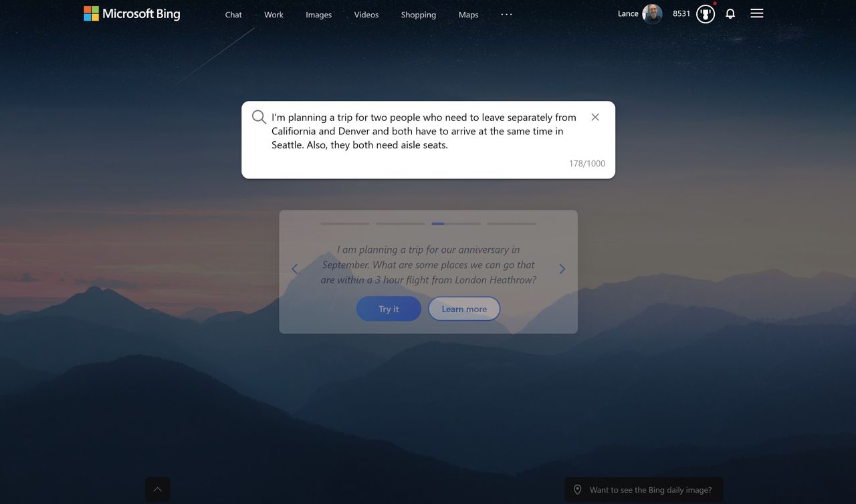Click the scroll-up arrow button
The image size is (856, 504).
[x=157, y=490]
